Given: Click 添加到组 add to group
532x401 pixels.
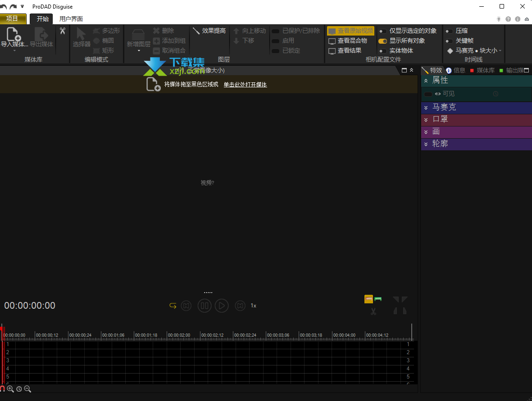Looking at the screenshot, I should click(169, 41).
